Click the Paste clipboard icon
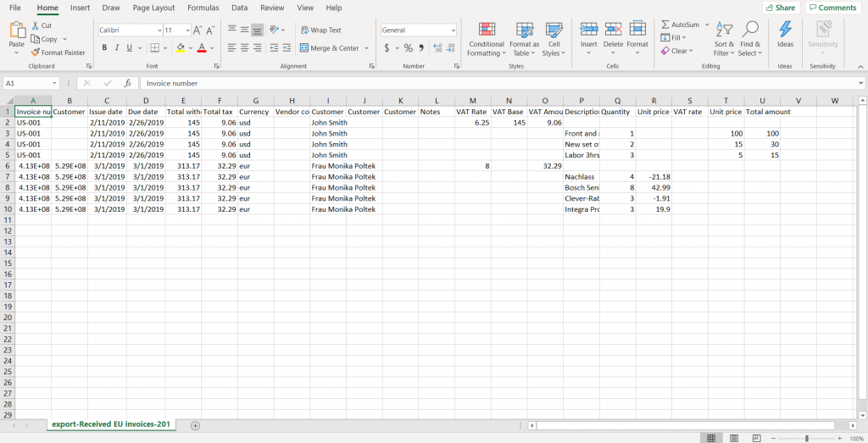The height and width of the screenshot is (443, 868). click(x=16, y=32)
